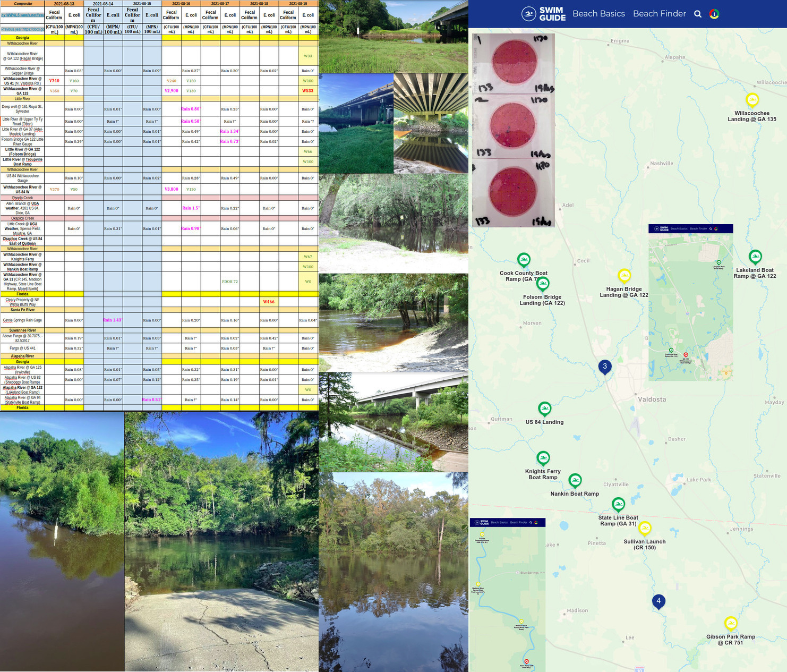Viewport: 787px width, 672px height.
Task: Select the 'Rain 1.34"' cell
Action: pyautogui.click(x=230, y=131)
